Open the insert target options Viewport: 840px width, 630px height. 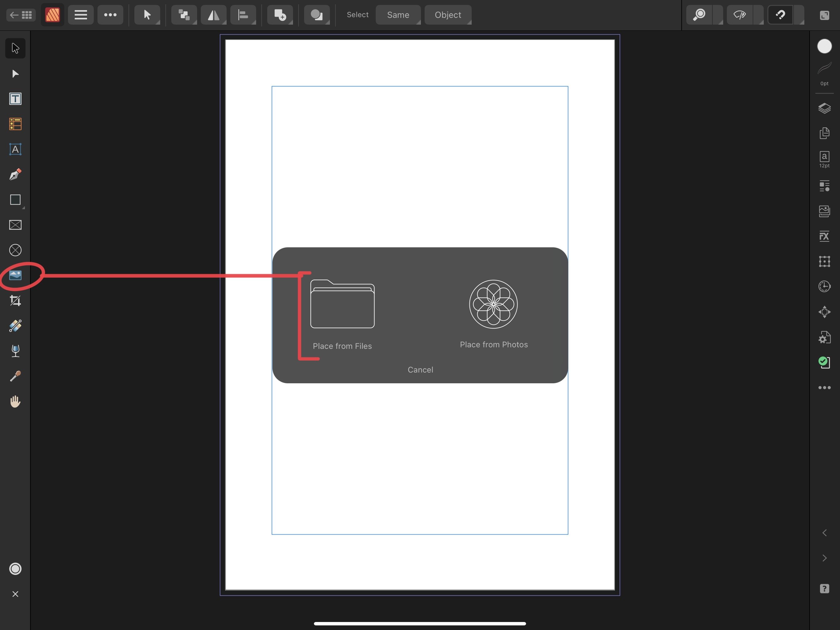click(x=280, y=15)
